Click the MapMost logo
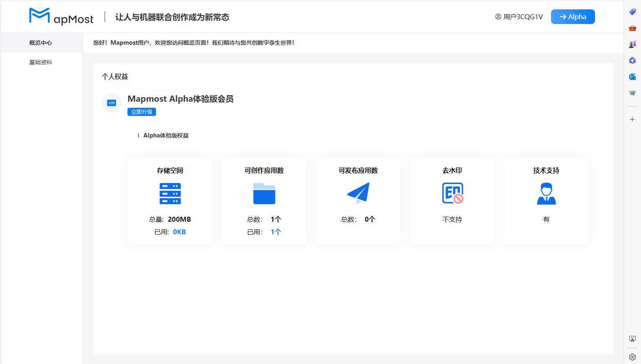The width and height of the screenshot is (641, 364). 61,16
